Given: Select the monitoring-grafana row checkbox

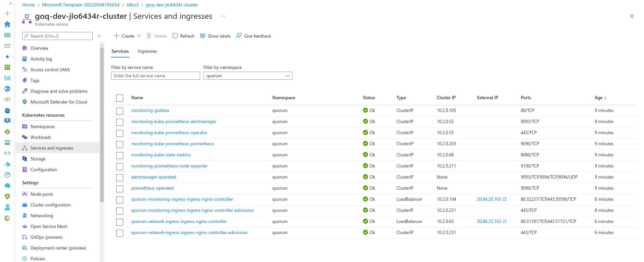Looking at the screenshot, I should pyautogui.click(x=120, y=111).
